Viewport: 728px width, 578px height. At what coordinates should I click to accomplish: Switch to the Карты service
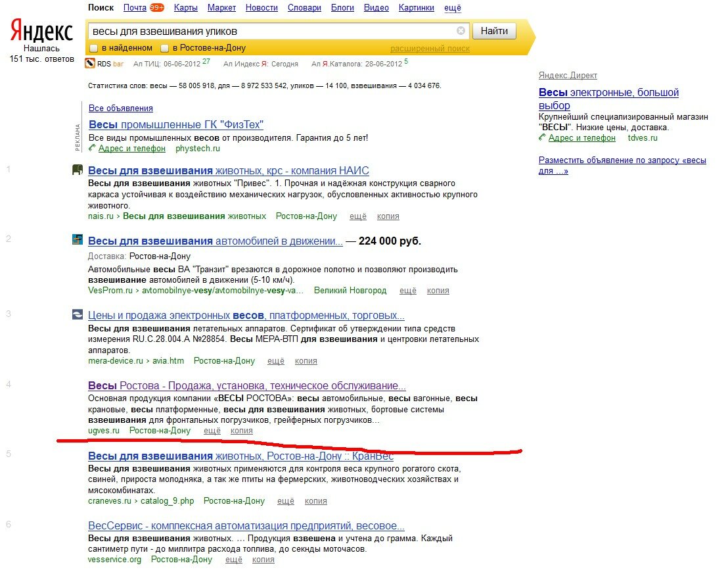pyautogui.click(x=186, y=8)
